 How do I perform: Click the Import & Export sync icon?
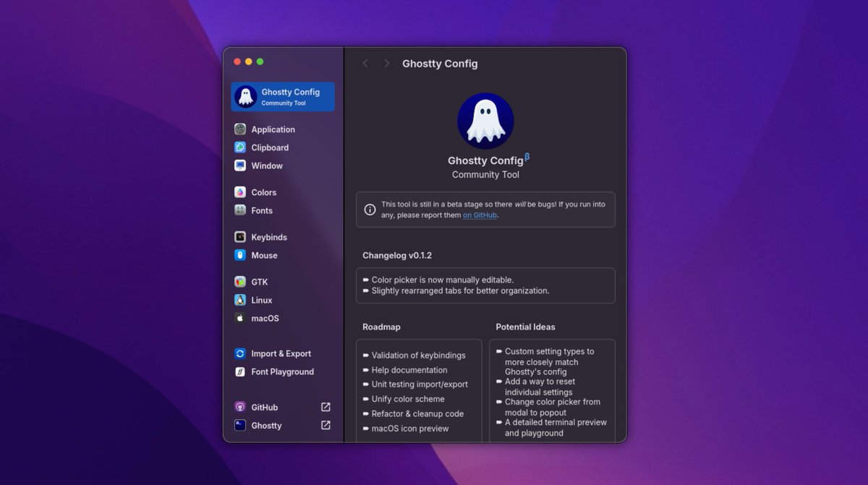(240, 353)
